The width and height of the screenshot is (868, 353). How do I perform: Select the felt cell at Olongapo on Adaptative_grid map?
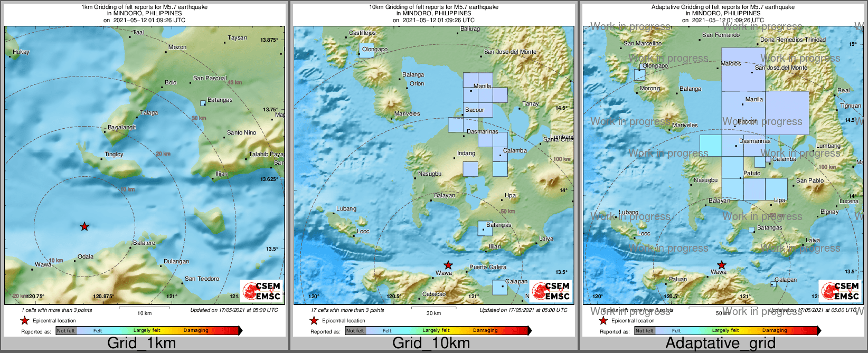[x=639, y=74]
